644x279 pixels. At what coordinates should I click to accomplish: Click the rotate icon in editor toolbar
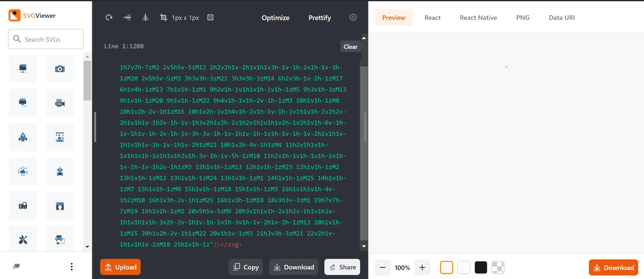point(109,17)
